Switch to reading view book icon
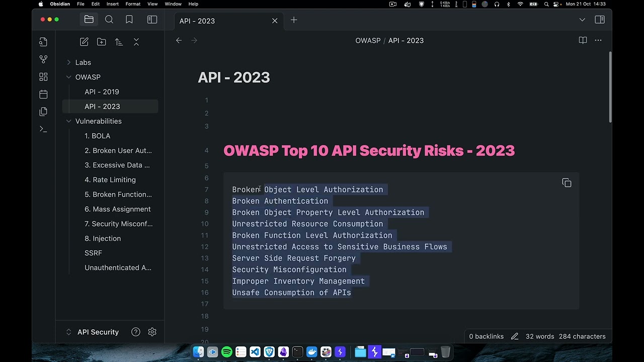Viewport: 644px width, 362px height. point(583,40)
